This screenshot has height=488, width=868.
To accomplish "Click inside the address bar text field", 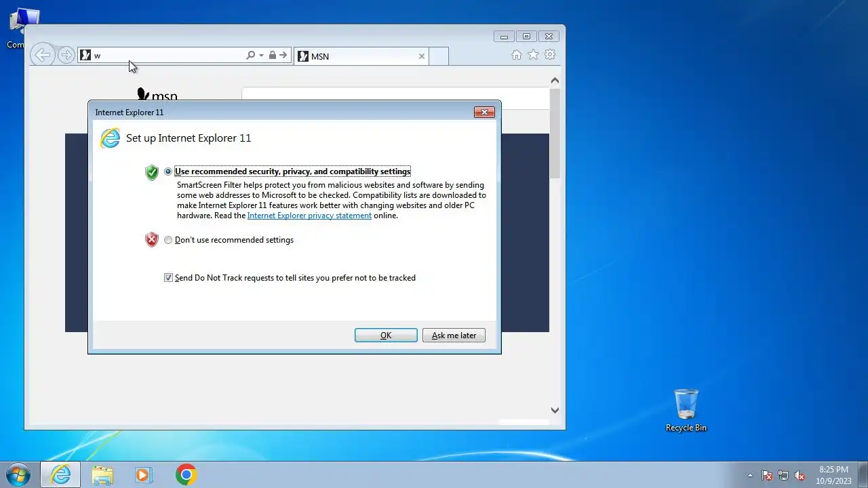I will click(168, 56).
